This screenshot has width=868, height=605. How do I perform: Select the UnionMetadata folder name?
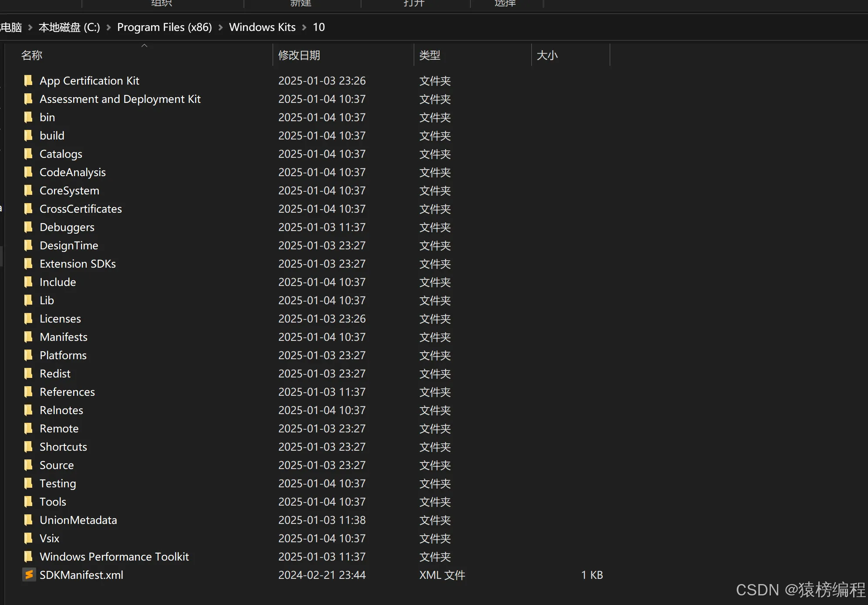[78, 520]
